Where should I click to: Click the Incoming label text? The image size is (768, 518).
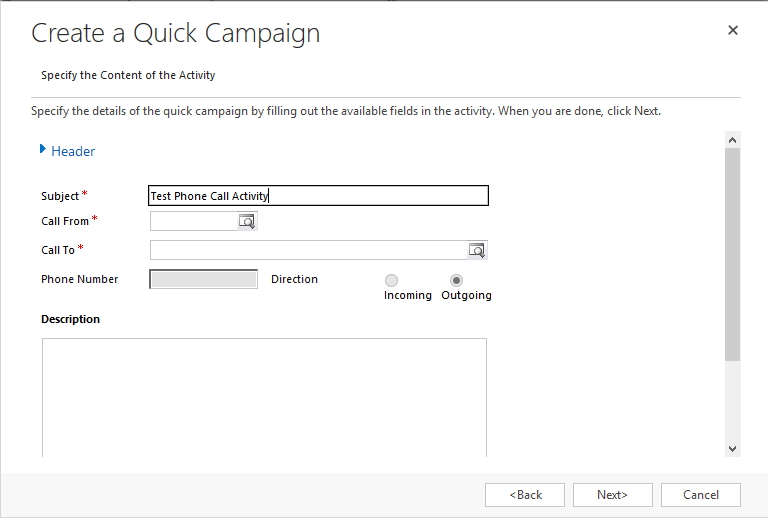[x=408, y=295]
